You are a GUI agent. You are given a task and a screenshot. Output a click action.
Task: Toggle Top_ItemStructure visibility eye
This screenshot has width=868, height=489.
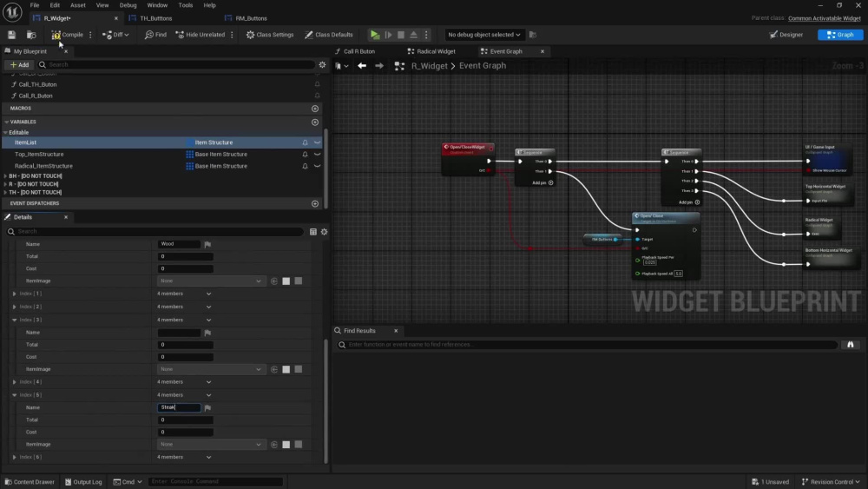click(317, 154)
